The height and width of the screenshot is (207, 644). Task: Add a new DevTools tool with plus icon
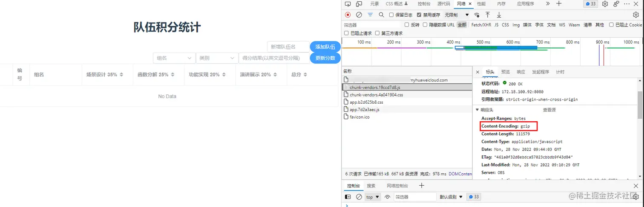[x=559, y=4]
